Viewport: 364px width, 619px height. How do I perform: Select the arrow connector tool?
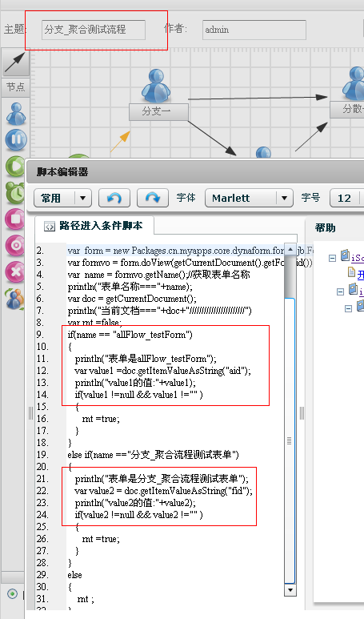pyautogui.click(x=15, y=62)
